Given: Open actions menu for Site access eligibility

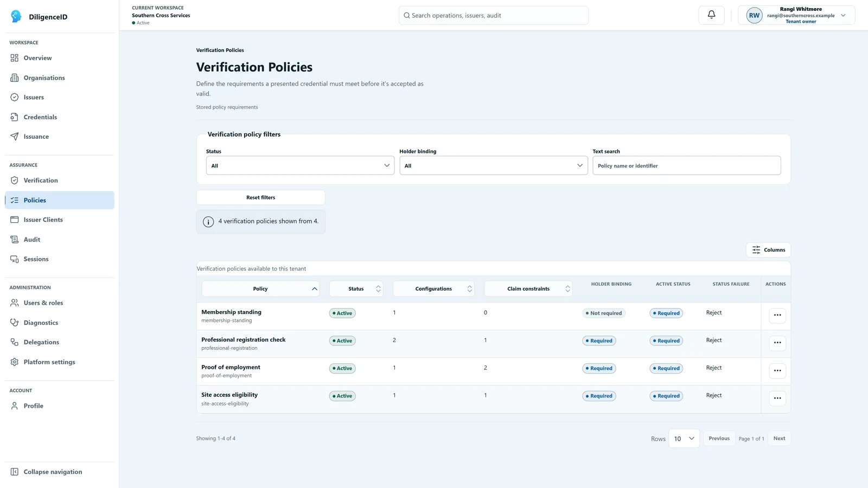Looking at the screenshot, I should 777,398.
